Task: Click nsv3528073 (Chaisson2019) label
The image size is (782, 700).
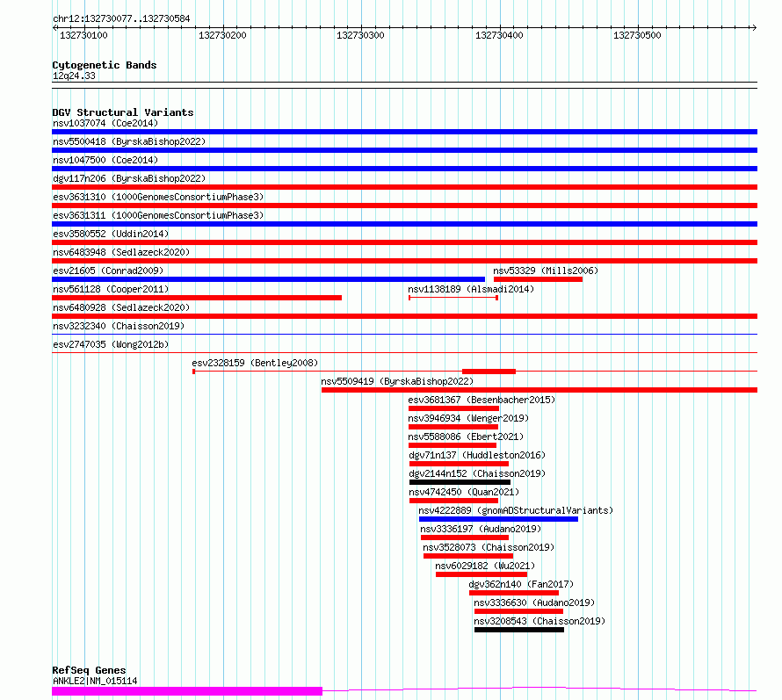Action: pos(489,547)
